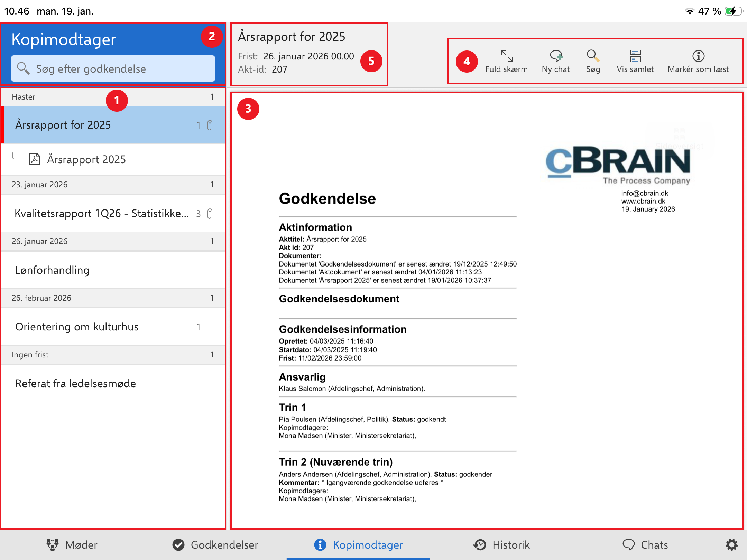The width and height of the screenshot is (747, 560).
Task: Select the Årsrapport for 2025 approval
Action: click(113, 125)
